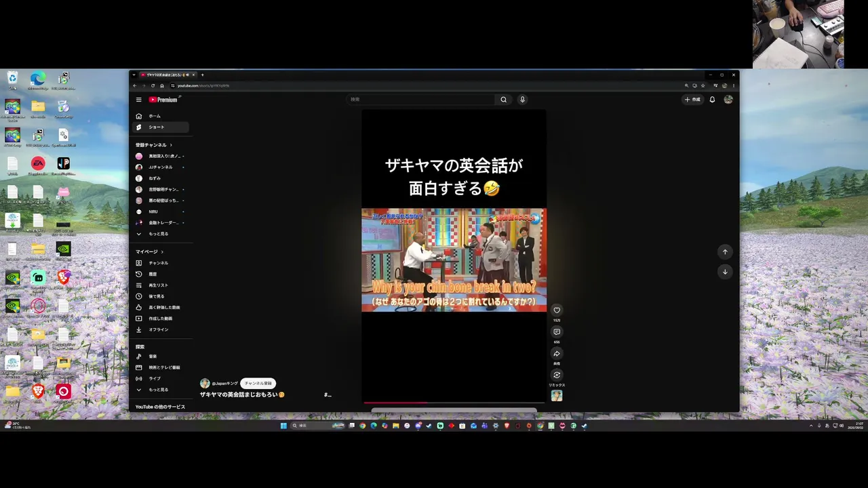Open the YouTube account avatar menu
The width and height of the screenshot is (868, 488).
pyautogui.click(x=728, y=100)
